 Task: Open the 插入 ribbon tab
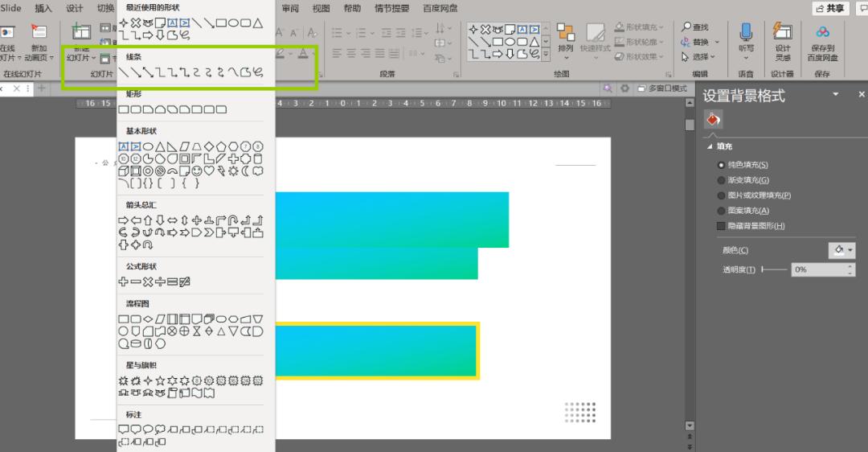(x=43, y=8)
